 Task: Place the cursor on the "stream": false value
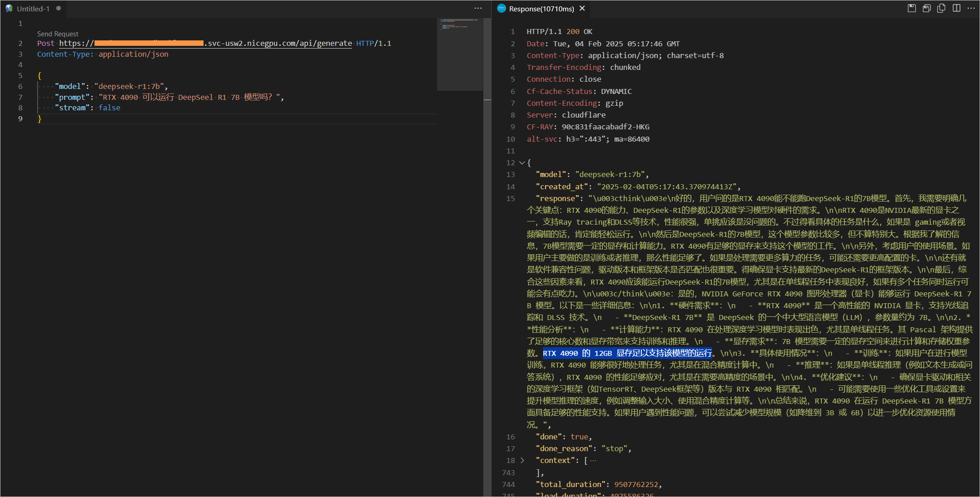(x=109, y=108)
